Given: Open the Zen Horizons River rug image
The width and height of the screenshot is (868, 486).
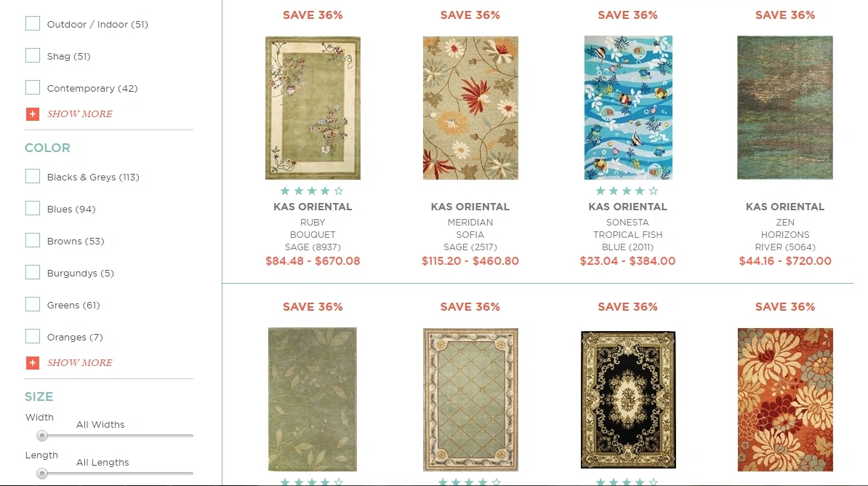Looking at the screenshot, I should click(785, 108).
